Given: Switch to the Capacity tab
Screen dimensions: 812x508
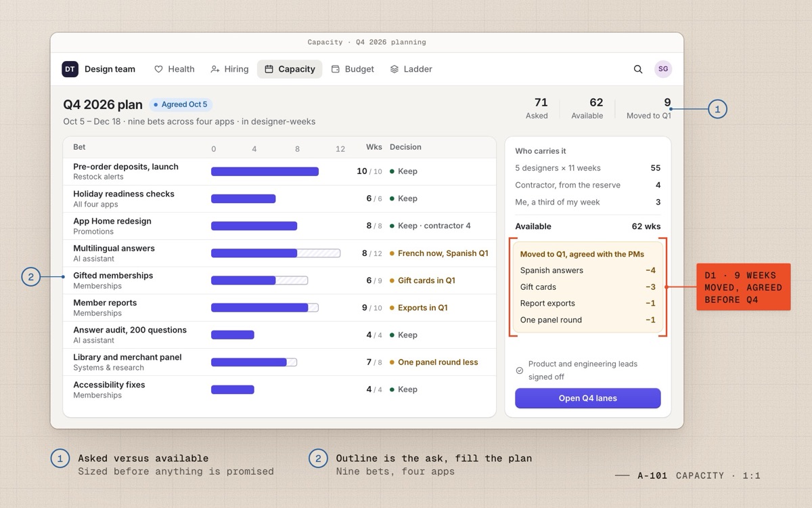Looking at the screenshot, I should coord(290,69).
